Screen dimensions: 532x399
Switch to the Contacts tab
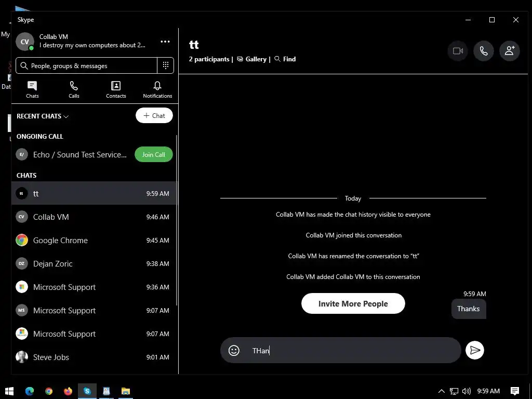[x=116, y=89]
